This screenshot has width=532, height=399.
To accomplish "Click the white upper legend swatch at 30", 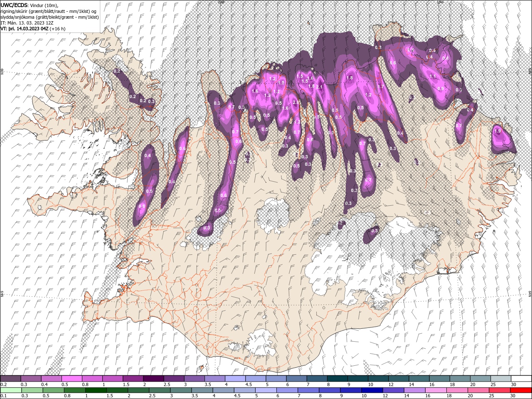I will click(x=521, y=379).
